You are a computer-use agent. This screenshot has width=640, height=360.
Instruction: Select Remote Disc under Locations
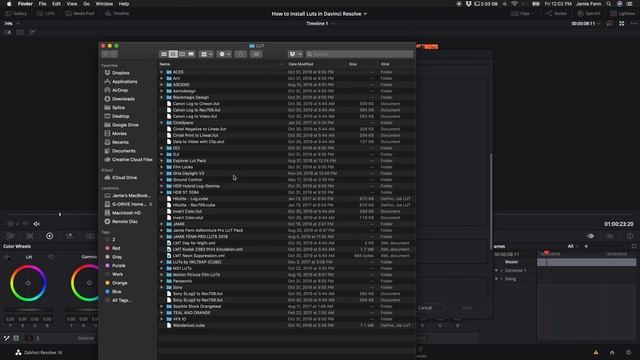124,222
